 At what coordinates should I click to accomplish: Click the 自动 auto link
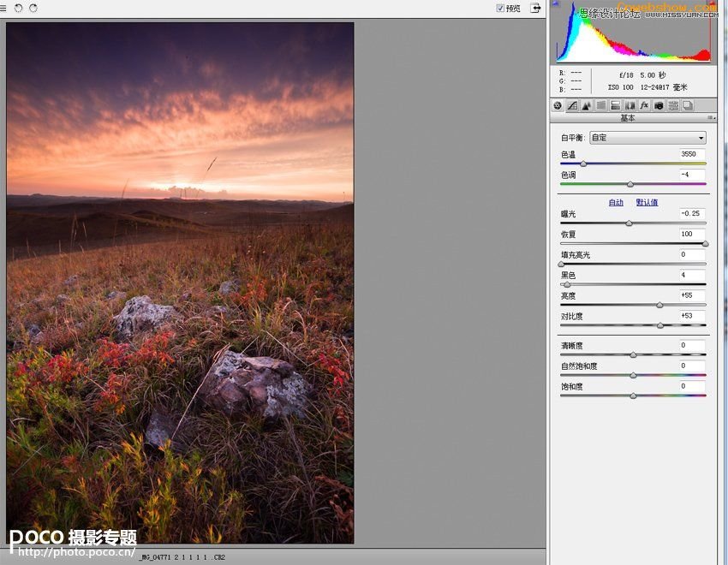click(x=616, y=203)
